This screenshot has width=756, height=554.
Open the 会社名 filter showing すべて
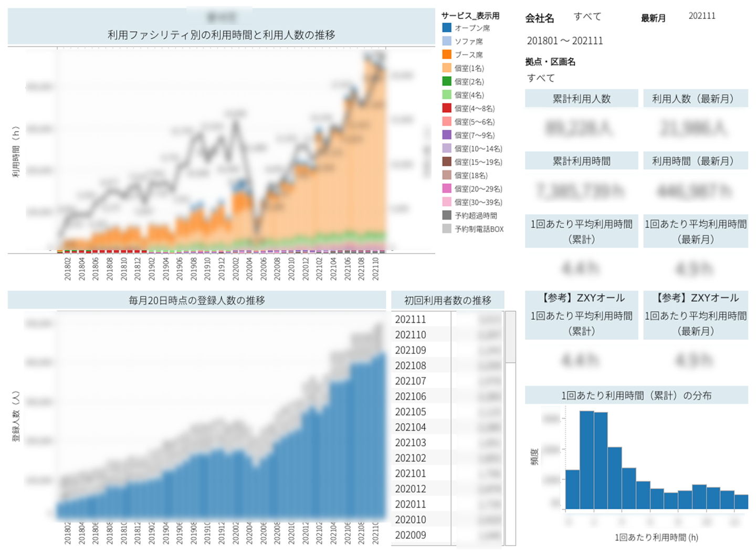pos(587,17)
